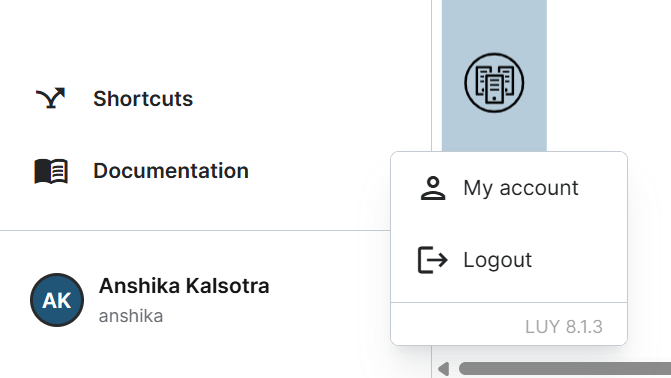Click the divider line above version label
Screen dimensions: 671x378
click(x=509, y=302)
